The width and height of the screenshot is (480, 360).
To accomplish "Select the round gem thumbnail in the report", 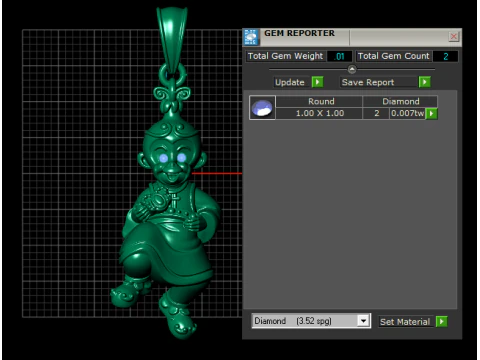I will click(x=262, y=108).
